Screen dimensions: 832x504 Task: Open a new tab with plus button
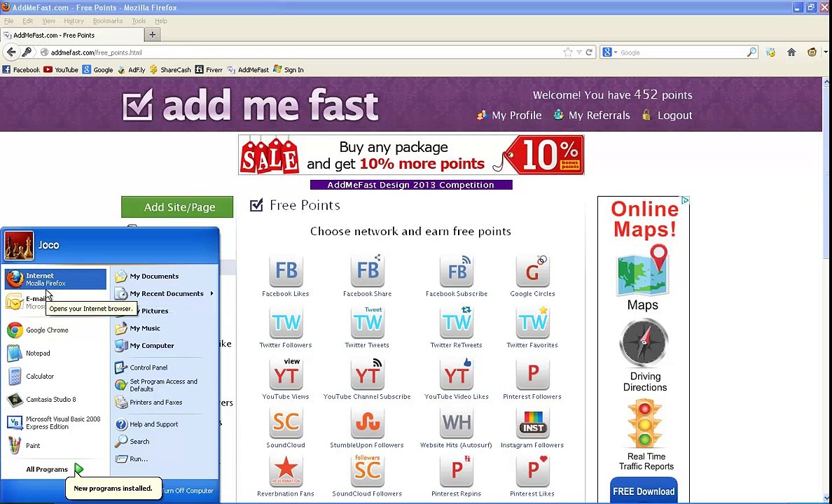tap(152, 35)
